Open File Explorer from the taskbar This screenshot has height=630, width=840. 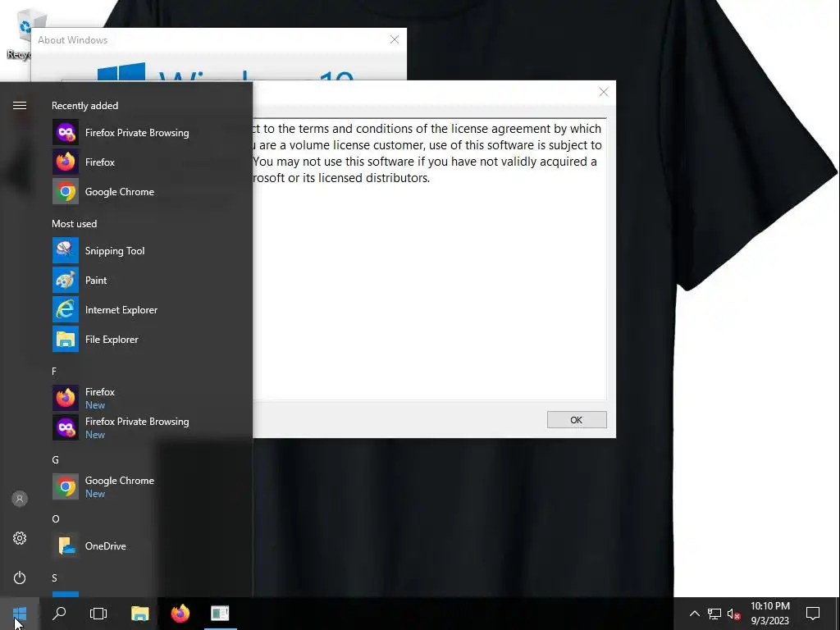[x=139, y=614]
